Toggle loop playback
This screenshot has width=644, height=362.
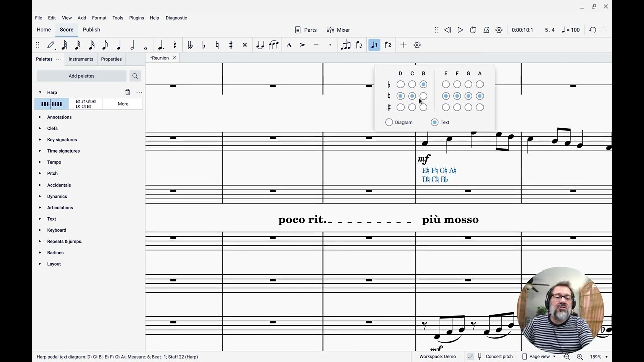473,30
